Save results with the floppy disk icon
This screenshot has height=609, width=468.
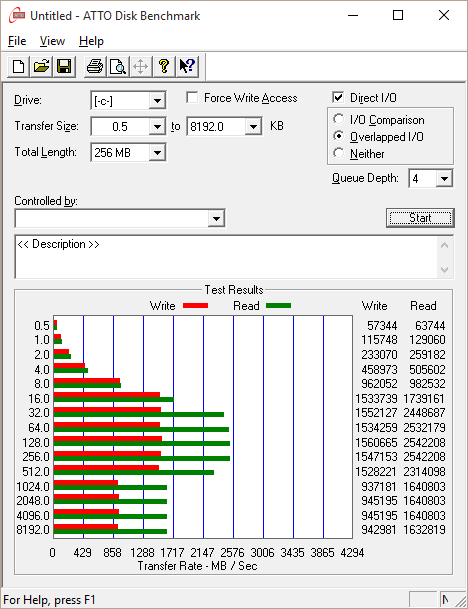point(64,67)
